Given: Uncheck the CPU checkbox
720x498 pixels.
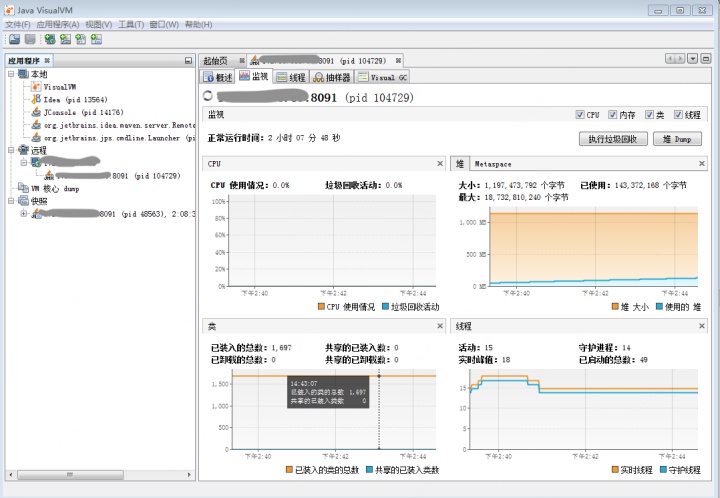Looking at the screenshot, I should 580,115.
